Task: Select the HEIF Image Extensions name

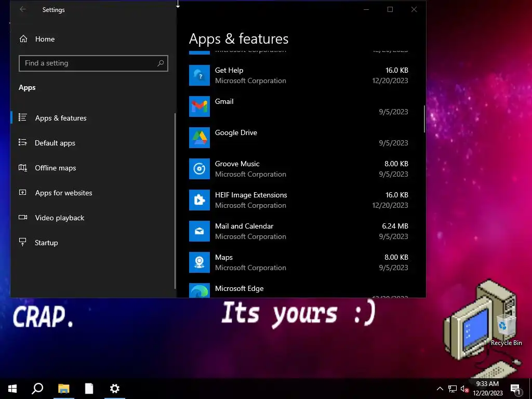Action: (x=251, y=195)
